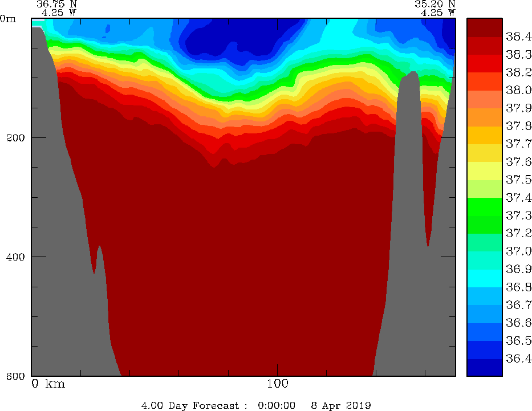Screen dimensions: 532x411
Task: Click the 37.2 colorbar value
Action: point(518,234)
